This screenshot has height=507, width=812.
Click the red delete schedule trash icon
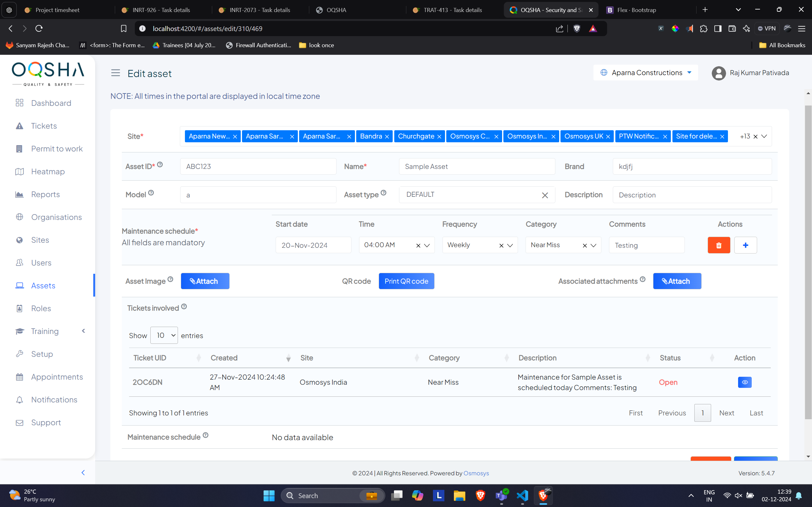coord(719,245)
